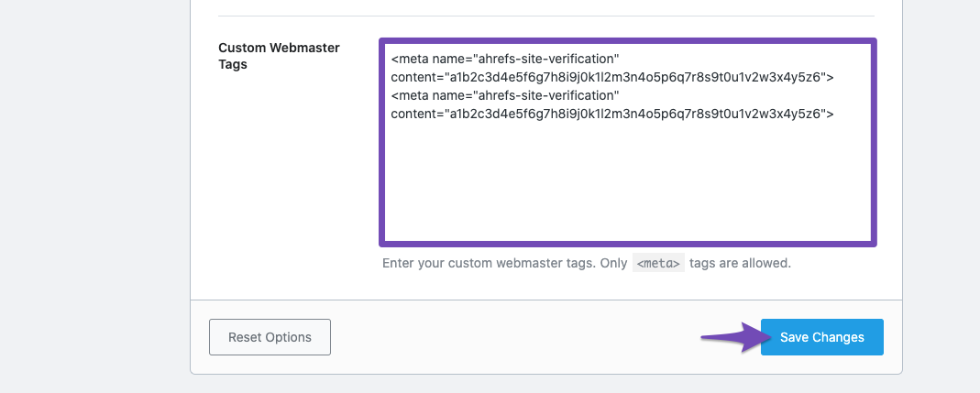Screen dimensions: 980x393
Task: Click 'ahrefs-site-verification' in the first line
Action: coord(545,60)
